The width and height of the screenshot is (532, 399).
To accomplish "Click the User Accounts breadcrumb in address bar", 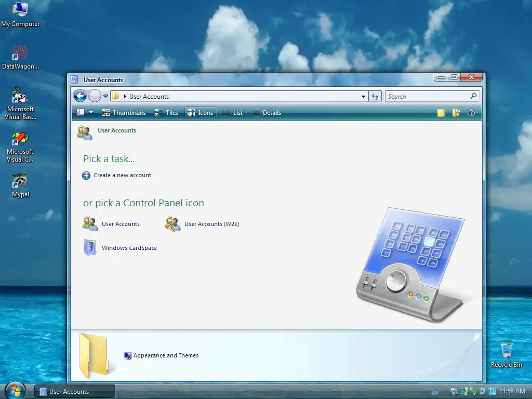I will point(149,96).
